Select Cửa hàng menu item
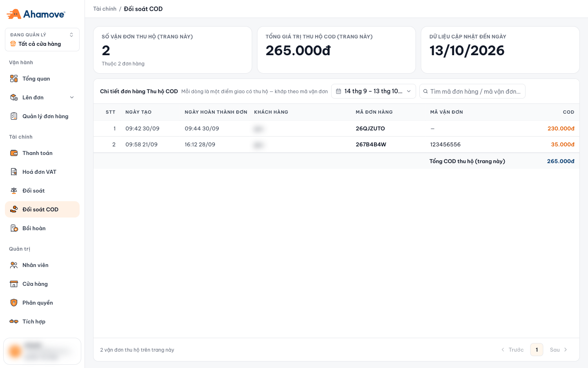Image resolution: width=588 pixels, height=368 pixels. point(42,284)
